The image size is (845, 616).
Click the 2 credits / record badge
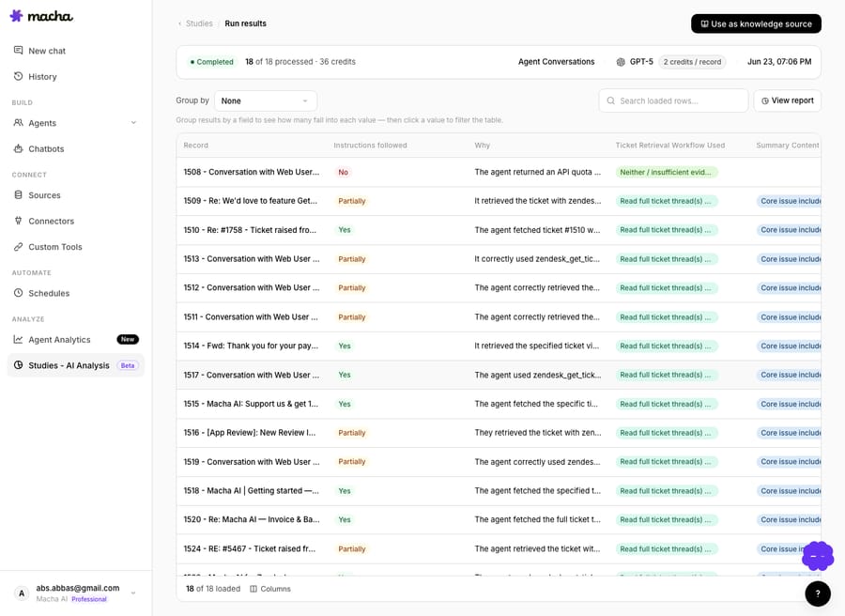coord(692,62)
